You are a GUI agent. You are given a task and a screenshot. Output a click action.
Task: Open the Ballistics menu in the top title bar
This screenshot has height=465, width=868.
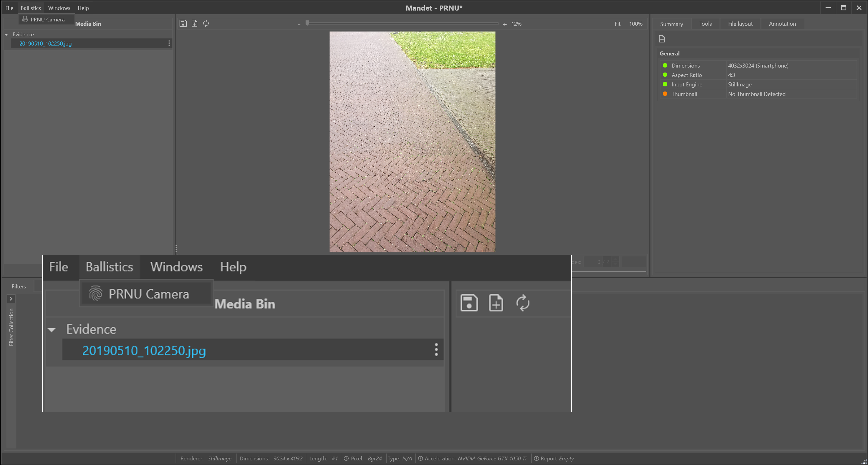coord(31,8)
